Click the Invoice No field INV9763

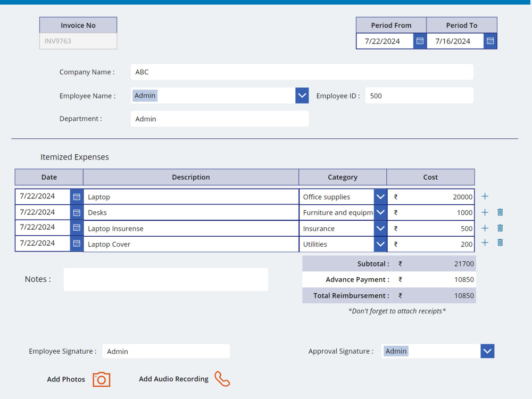78,41
